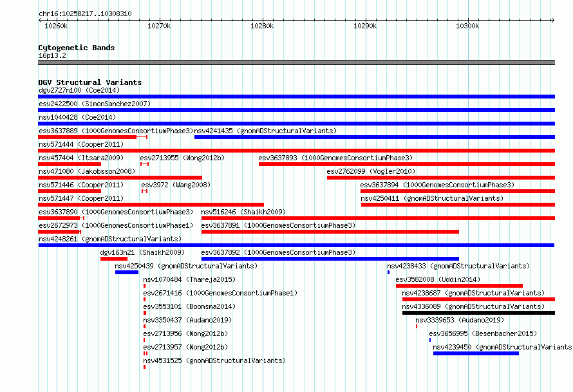Click the 10260k ruler tick label
573x392 pixels.
(56, 26)
